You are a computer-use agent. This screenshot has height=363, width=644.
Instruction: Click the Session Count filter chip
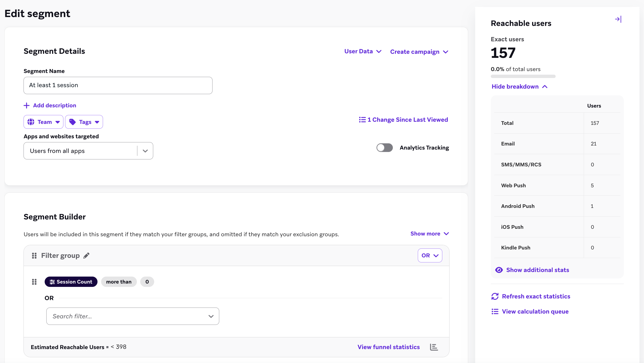[71, 282]
